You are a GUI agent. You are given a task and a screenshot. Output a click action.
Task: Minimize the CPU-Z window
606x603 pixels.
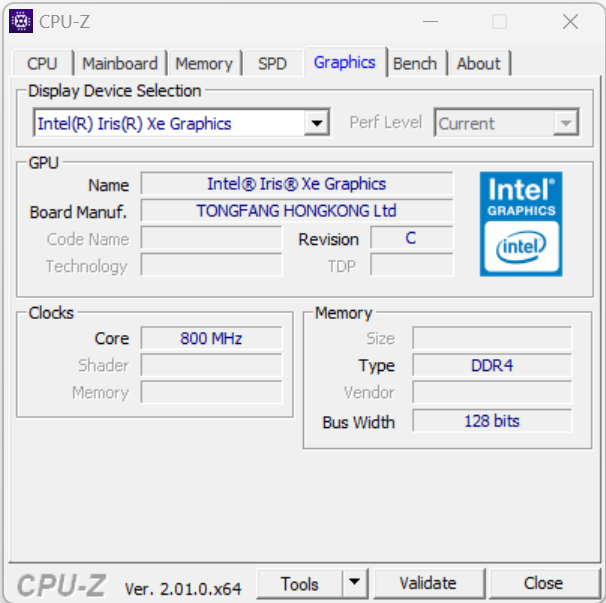pos(430,21)
